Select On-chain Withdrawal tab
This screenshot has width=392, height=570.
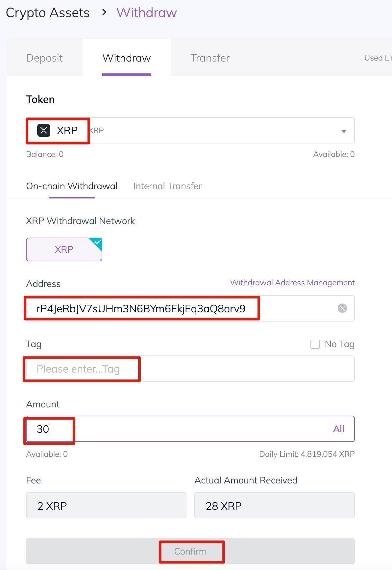coord(72,186)
